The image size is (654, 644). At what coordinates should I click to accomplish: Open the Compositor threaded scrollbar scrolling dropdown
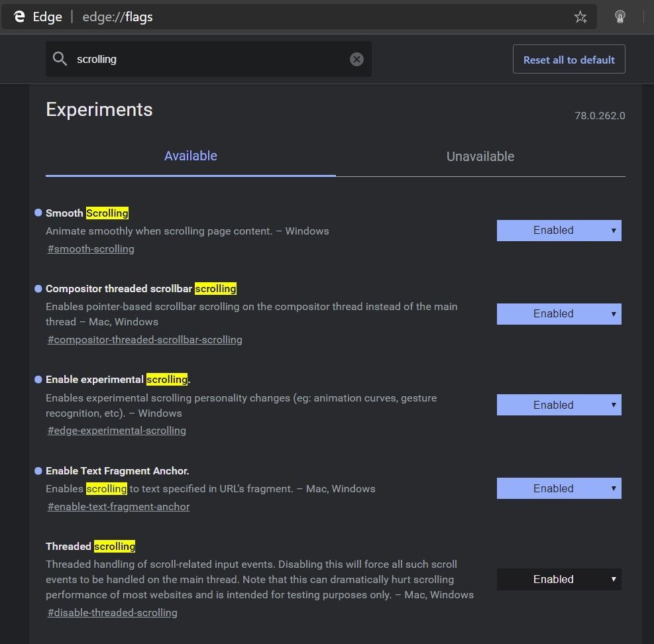coord(559,313)
